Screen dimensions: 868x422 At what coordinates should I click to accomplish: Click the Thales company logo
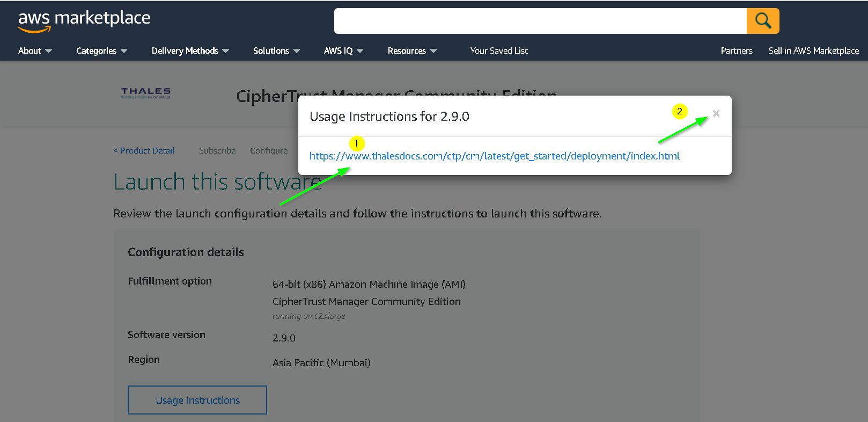coord(146,93)
